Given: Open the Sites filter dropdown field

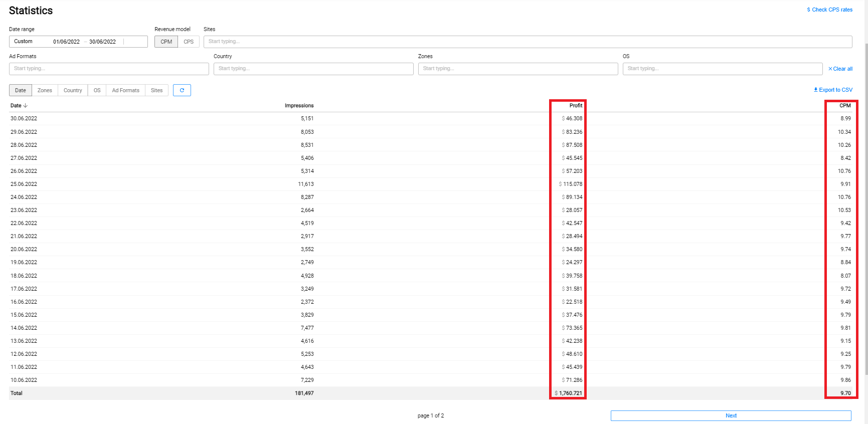Looking at the screenshot, I should tap(528, 42).
